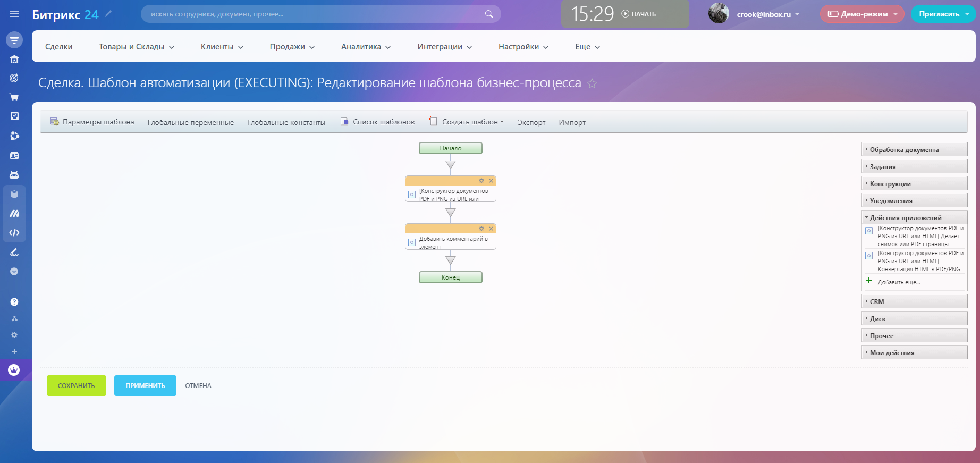Open the Создать шаблон dropdown

(466, 122)
